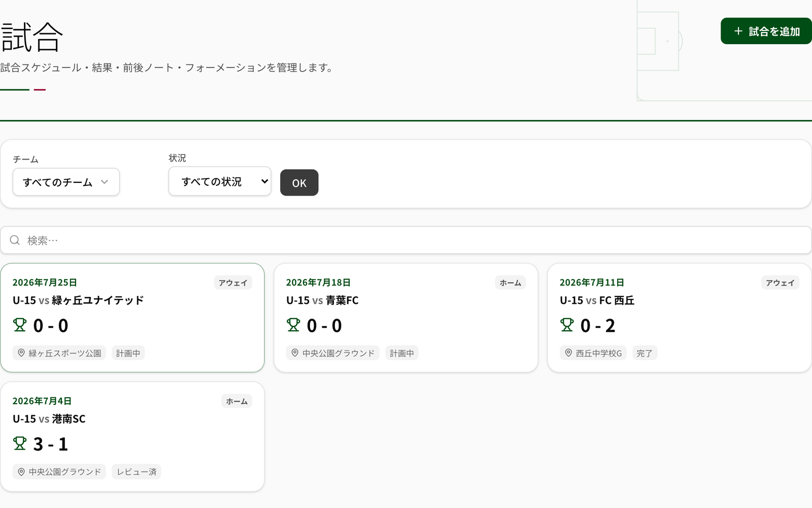Click 完了 status tag

(645, 353)
